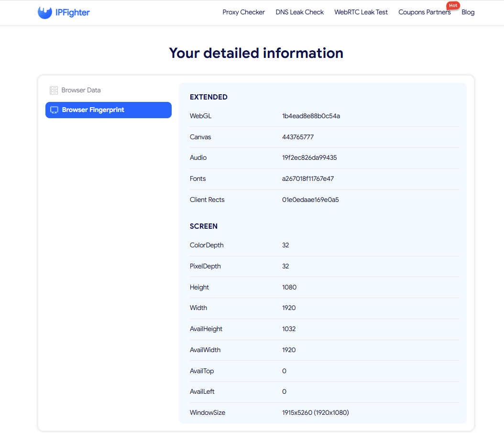504x433 pixels.
Task: Click the 'Your detailed information' heading
Action: click(256, 53)
